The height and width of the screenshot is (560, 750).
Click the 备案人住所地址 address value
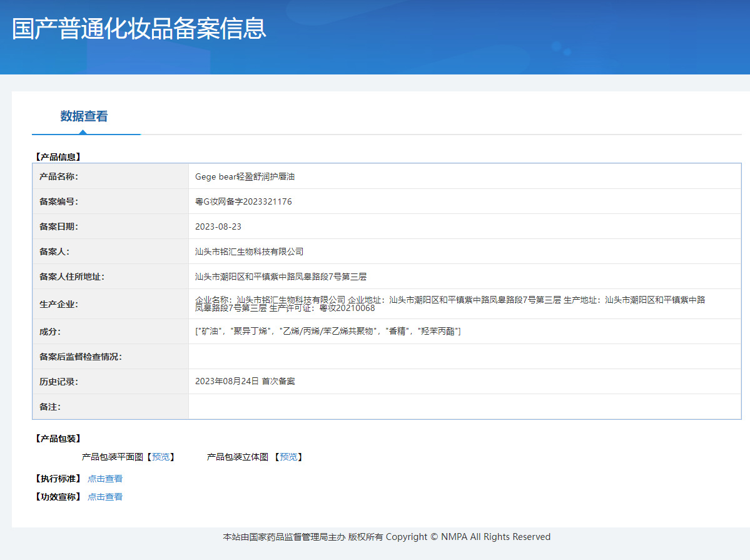pyautogui.click(x=281, y=277)
